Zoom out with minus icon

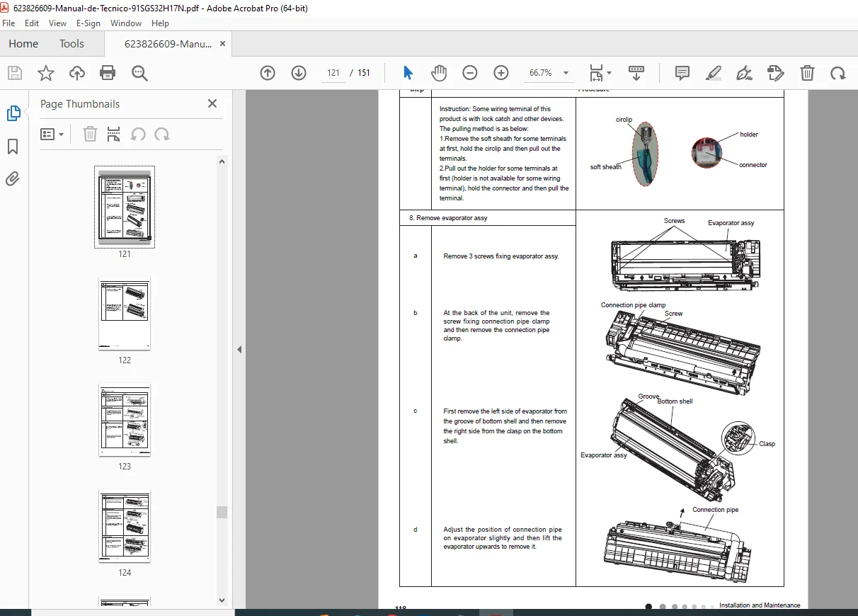470,73
